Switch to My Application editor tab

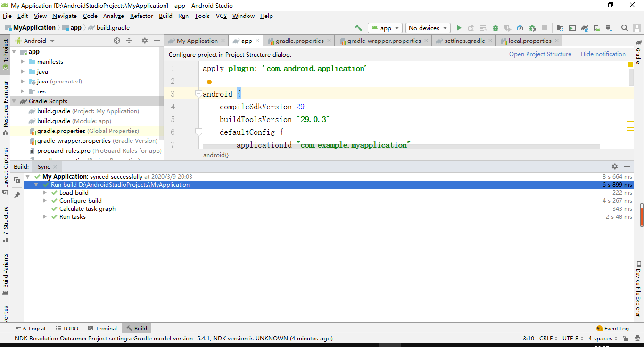pos(197,41)
